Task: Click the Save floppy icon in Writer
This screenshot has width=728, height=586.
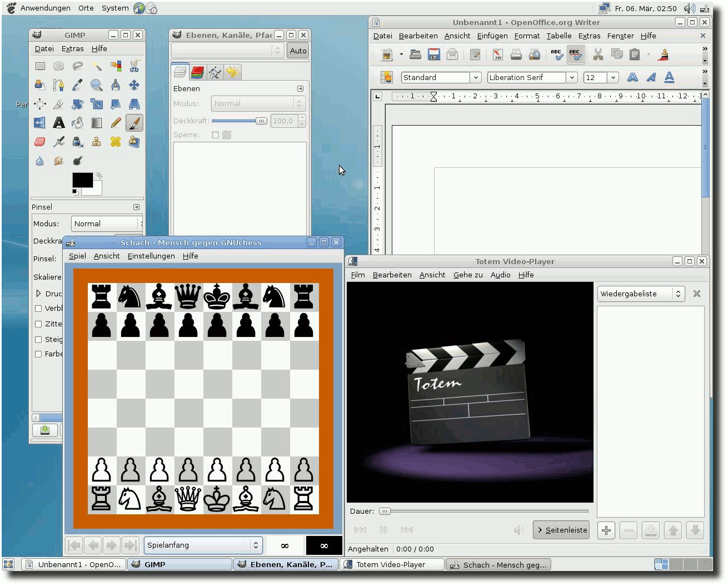Action: [434, 54]
